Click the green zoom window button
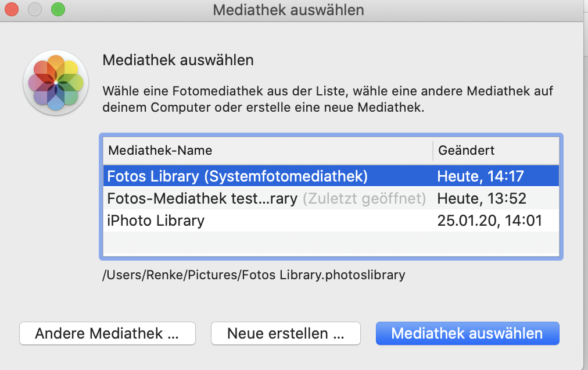 58,10
